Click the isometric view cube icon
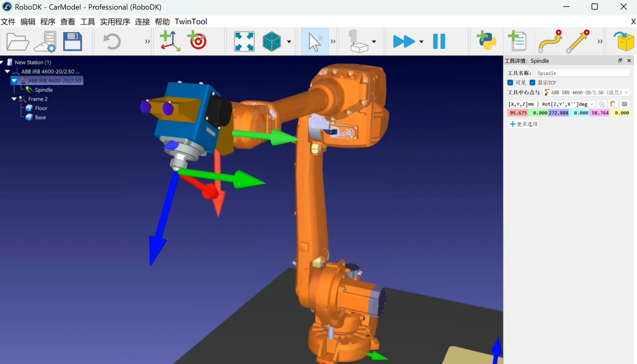The height and width of the screenshot is (364, 637). coord(272,42)
